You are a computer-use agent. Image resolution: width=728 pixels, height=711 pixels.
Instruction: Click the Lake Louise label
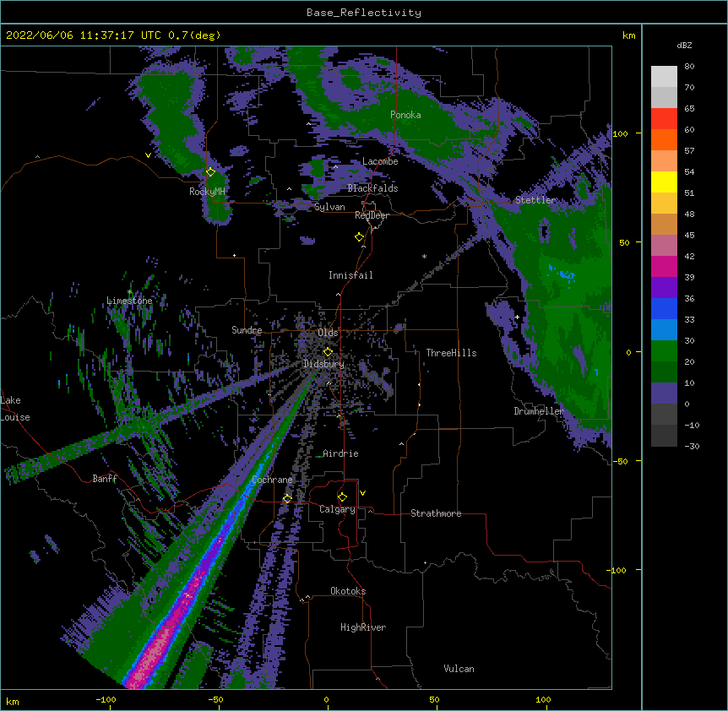pos(15,409)
